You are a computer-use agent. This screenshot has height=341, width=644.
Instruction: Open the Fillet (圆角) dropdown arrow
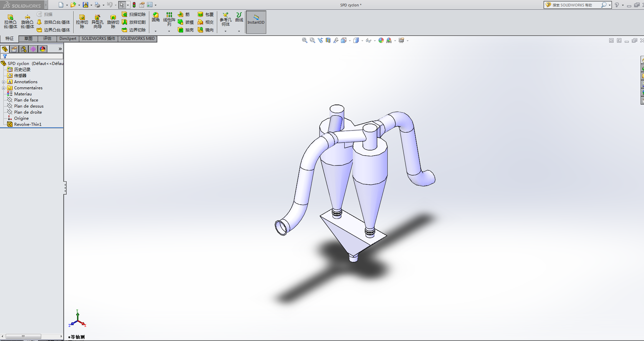click(156, 31)
